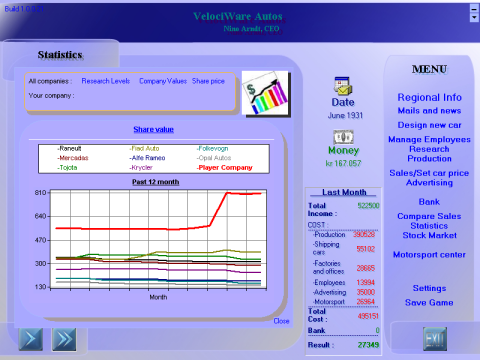Go to Design new car
This screenshot has height=360, width=480.
point(429,125)
